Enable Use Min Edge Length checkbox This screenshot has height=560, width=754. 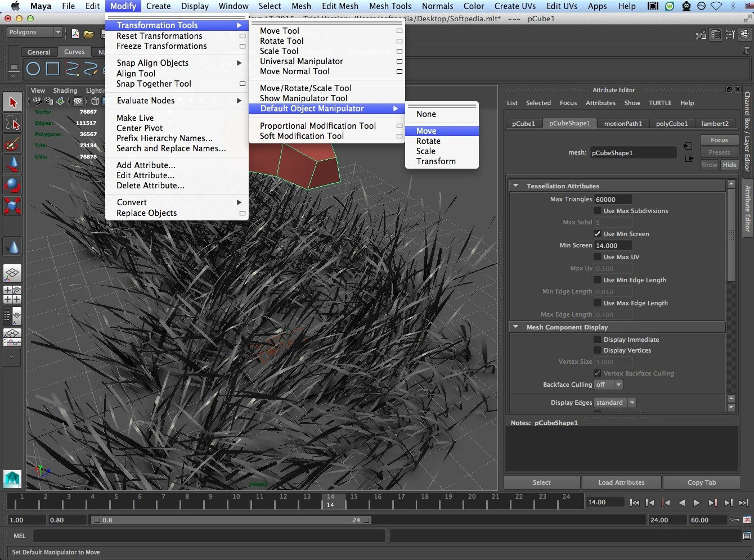click(597, 280)
